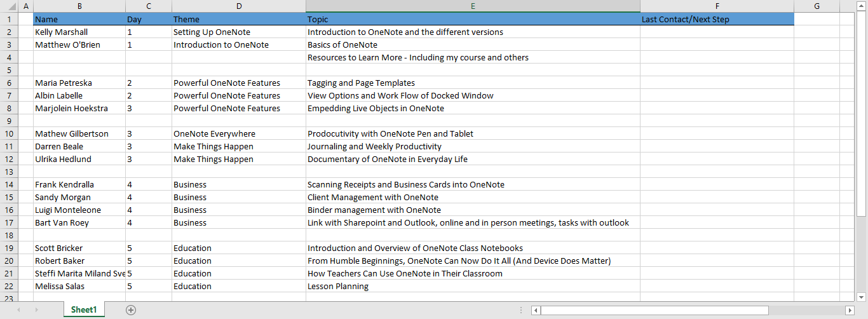Viewport: 868px width, 319px height.
Task: Click 'View Options and Work Flow' cell
Action: 473,95
